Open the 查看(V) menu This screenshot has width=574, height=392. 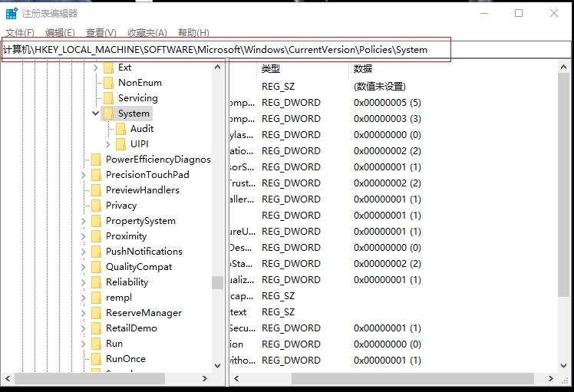pyautogui.click(x=101, y=33)
